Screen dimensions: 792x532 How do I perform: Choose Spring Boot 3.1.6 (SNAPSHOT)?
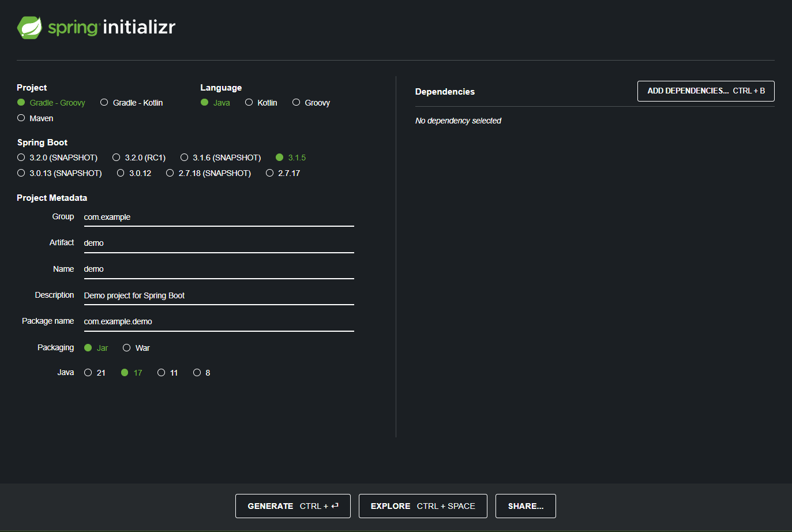pyautogui.click(x=220, y=158)
